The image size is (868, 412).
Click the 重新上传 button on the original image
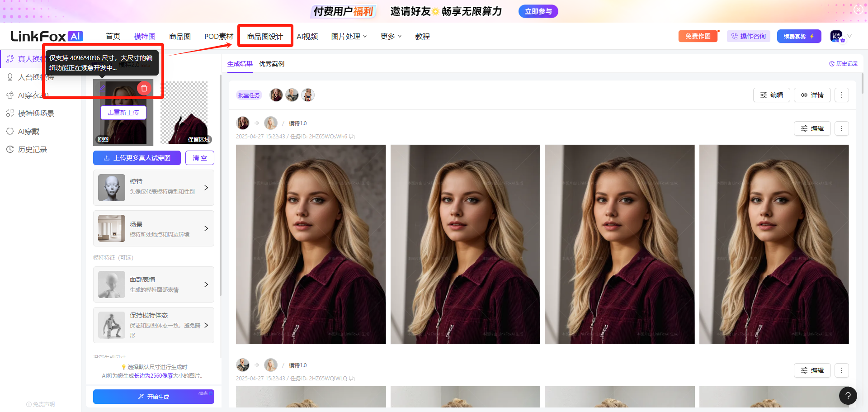pyautogui.click(x=123, y=113)
